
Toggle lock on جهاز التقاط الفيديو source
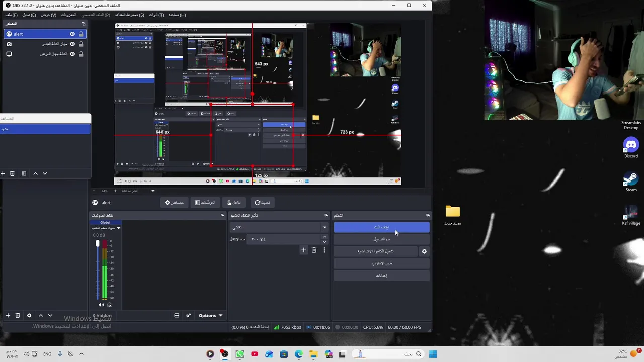point(81,44)
